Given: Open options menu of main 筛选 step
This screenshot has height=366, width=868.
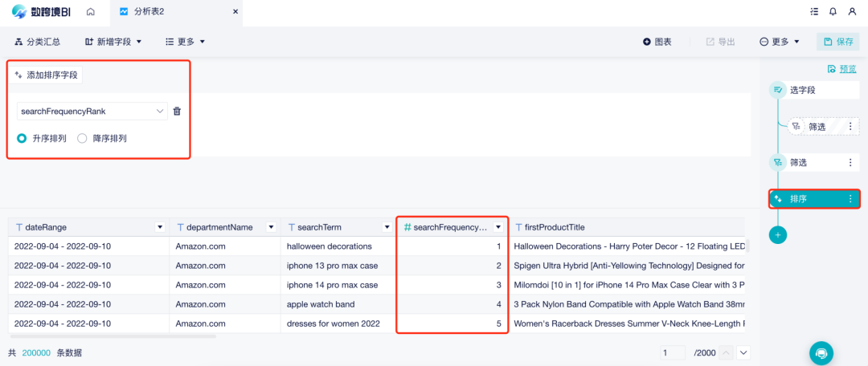Looking at the screenshot, I should [x=851, y=163].
